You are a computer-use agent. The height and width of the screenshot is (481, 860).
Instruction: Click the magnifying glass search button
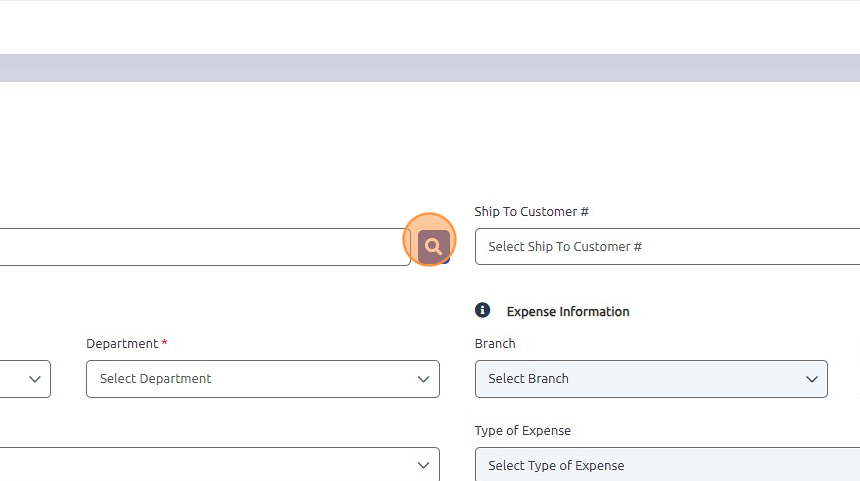click(433, 247)
